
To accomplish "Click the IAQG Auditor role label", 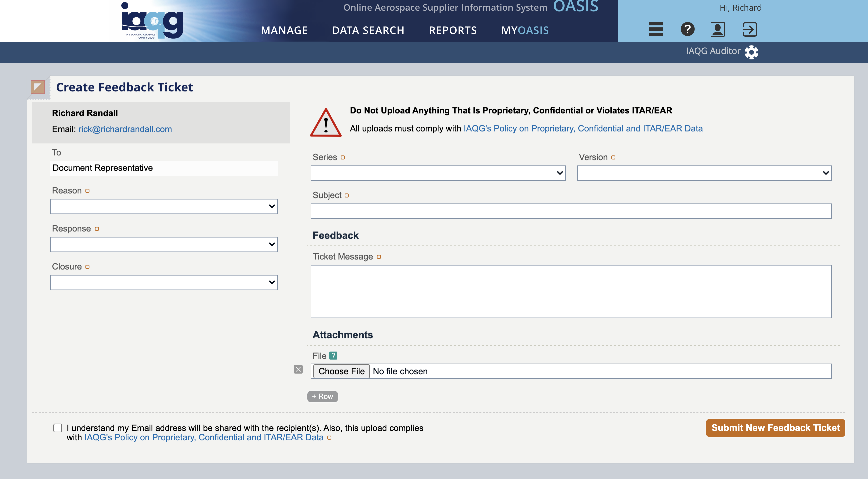I will click(x=713, y=51).
